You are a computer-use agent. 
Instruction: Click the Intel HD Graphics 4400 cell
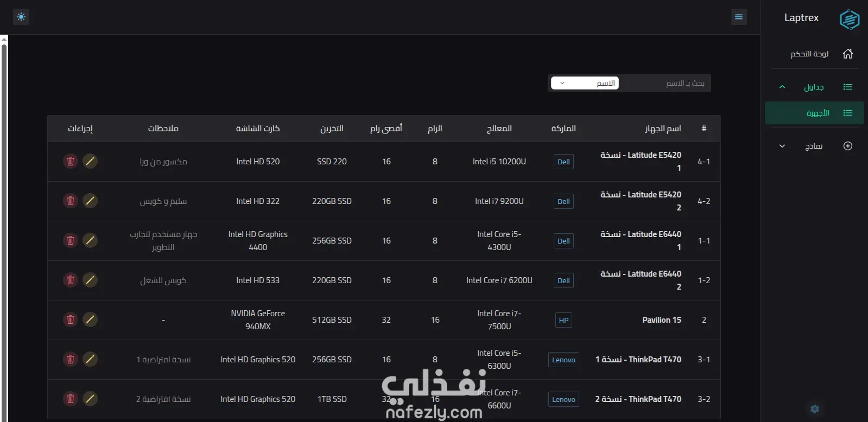(x=258, y=241)
